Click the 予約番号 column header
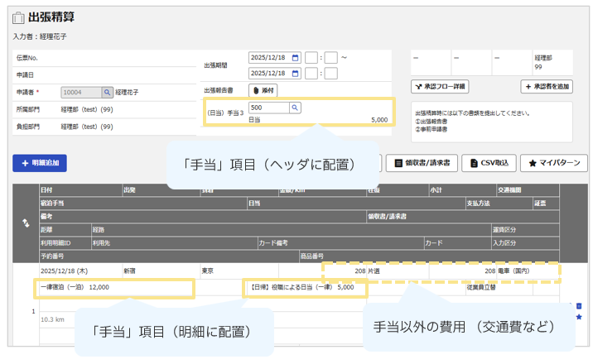The height and width of the screenshot is (364, 593). [x=170, y=256]
